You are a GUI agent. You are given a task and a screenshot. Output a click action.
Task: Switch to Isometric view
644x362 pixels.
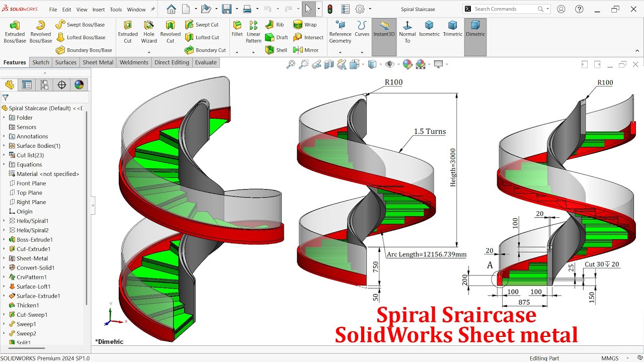[429, 29]
